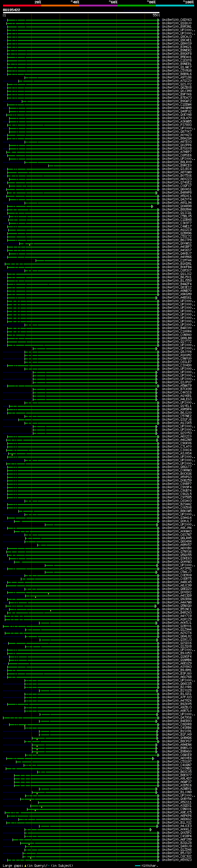The width and height of the screenshot is (197, 868).
Task: Open hit UniRef100_B7EA73
Action: 176,98
